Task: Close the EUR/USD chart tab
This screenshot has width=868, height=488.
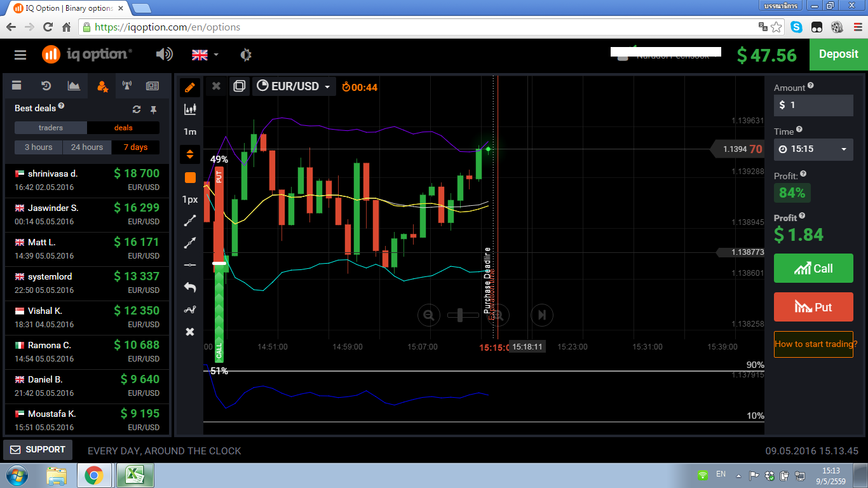Action: coord(216,86)
